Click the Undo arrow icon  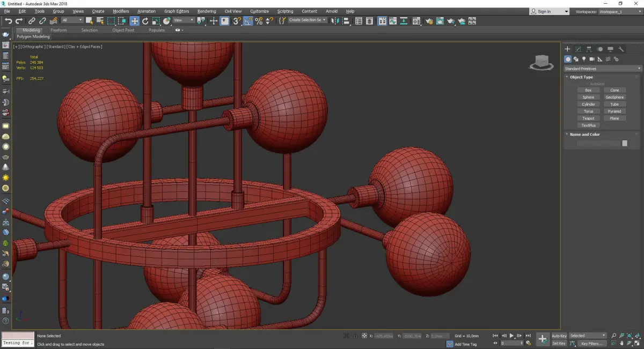tap(8, 21)
